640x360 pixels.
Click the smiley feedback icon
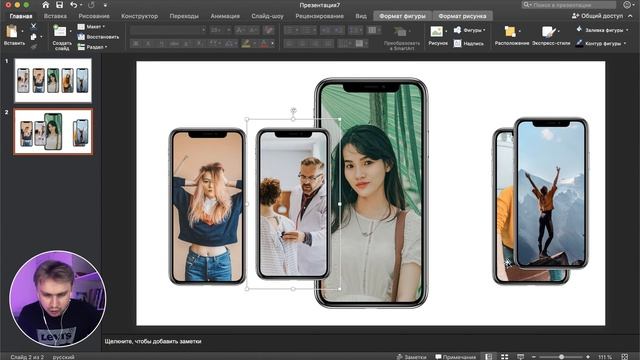[x=627, y=5]
